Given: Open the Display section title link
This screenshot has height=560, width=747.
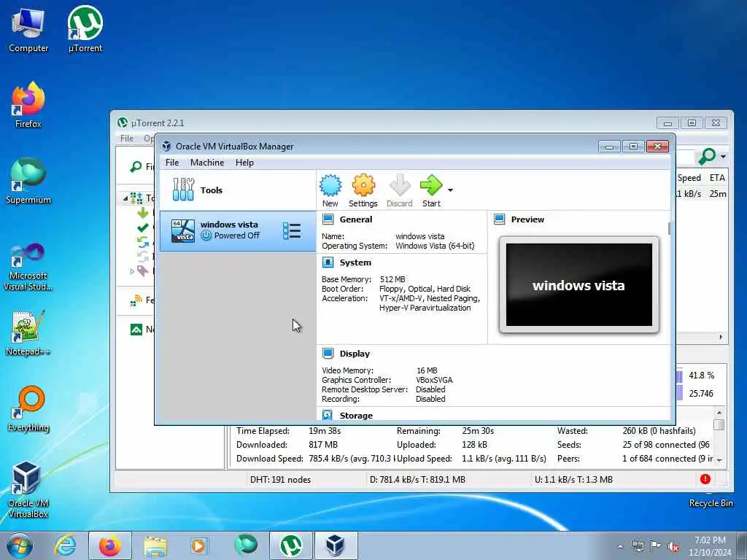Looking at the screenshot, I should point(355,354).
